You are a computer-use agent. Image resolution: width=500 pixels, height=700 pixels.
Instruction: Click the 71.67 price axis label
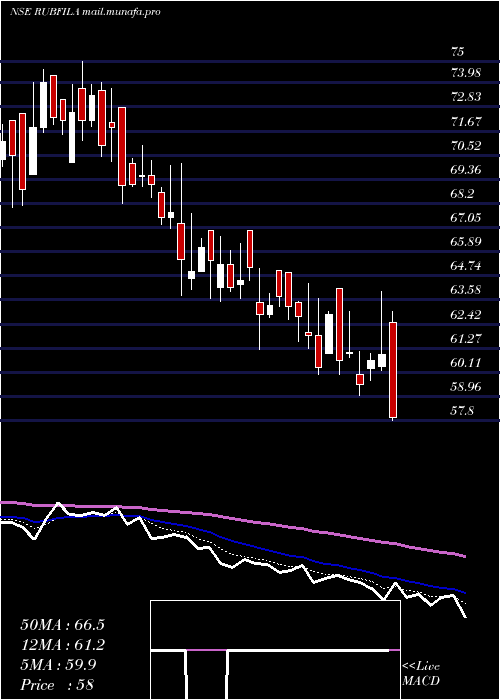[x=466, y=121]
